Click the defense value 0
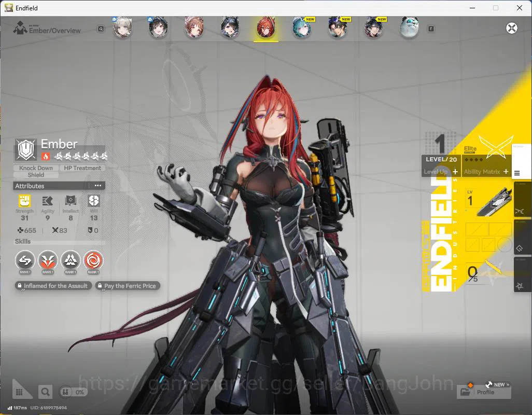Image resolution: width=532 pixels, height=415 pixels. (x=93, y=230)
